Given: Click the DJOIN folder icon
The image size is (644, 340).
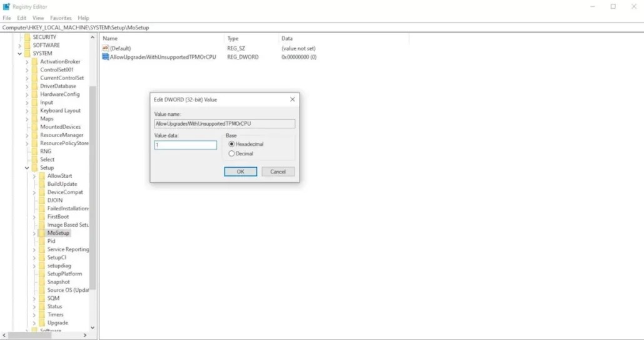Looking at the screenshot, I should tap(42, 200).
